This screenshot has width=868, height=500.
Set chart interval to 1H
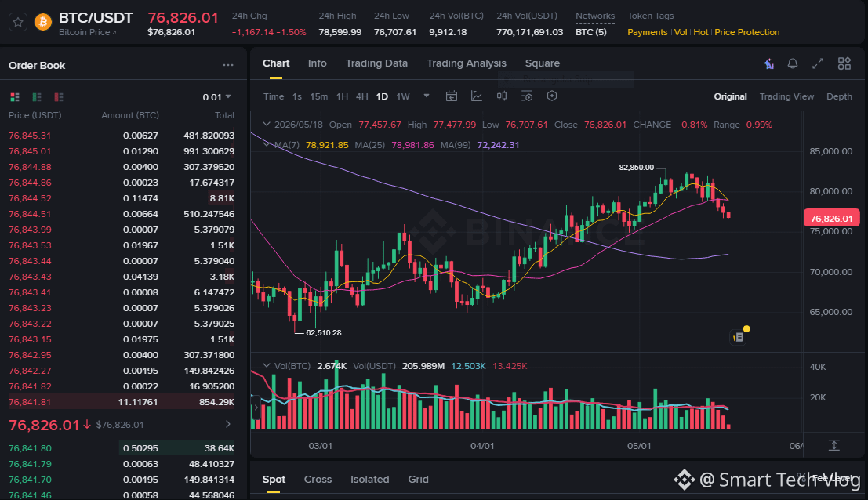pos(342,96)
